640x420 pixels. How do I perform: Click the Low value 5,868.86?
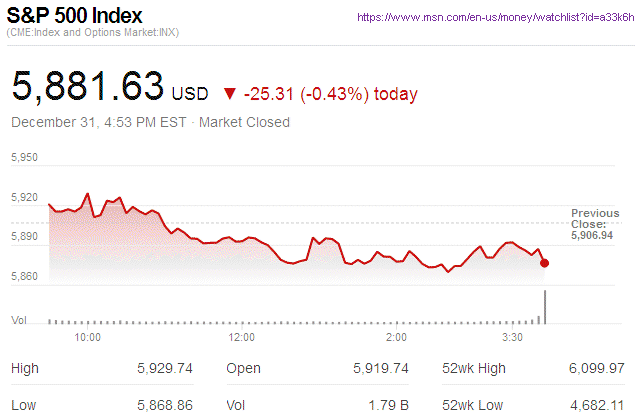163,405
